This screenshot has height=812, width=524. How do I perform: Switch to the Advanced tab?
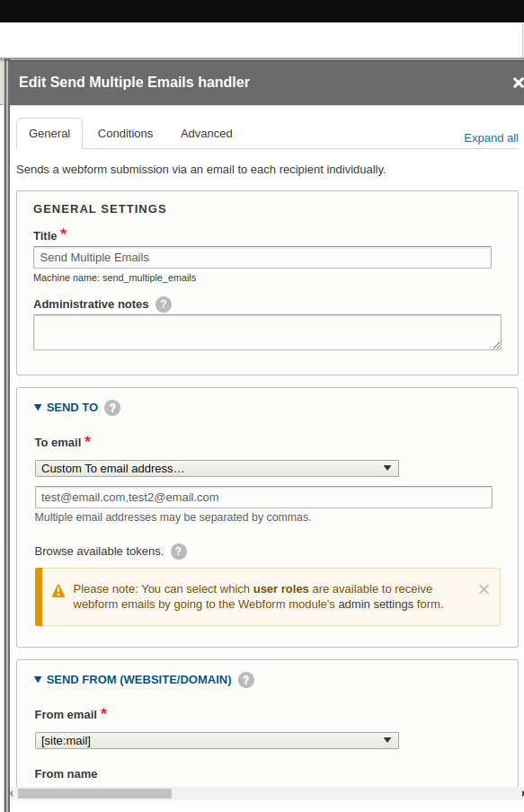(207, 134)
